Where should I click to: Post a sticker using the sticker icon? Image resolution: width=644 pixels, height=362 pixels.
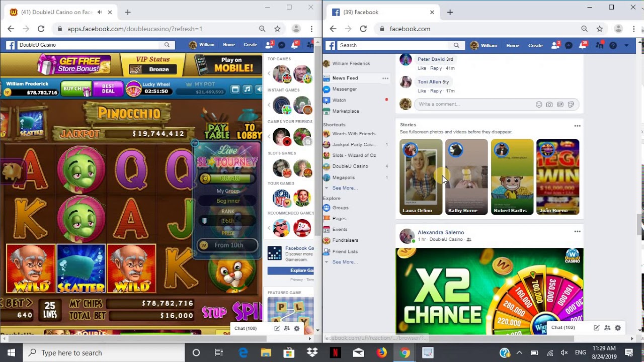(571, 105)
